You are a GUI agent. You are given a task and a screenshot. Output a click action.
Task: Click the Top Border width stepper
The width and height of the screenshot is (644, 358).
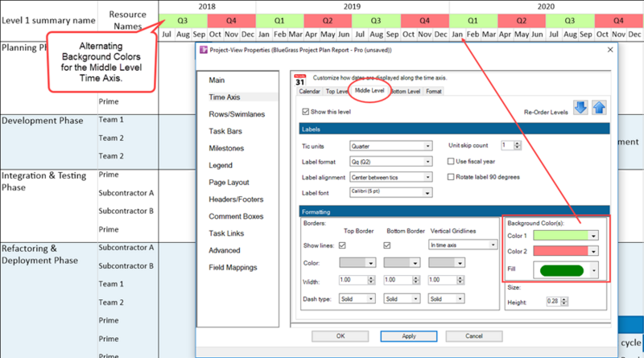(x=371, y=280)
